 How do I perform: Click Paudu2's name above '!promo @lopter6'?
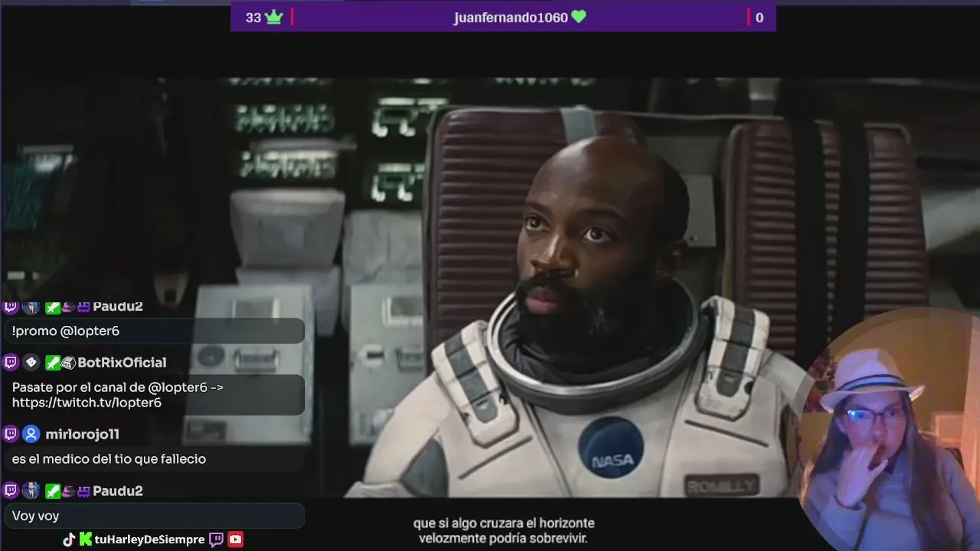click(x=118, y=307)
